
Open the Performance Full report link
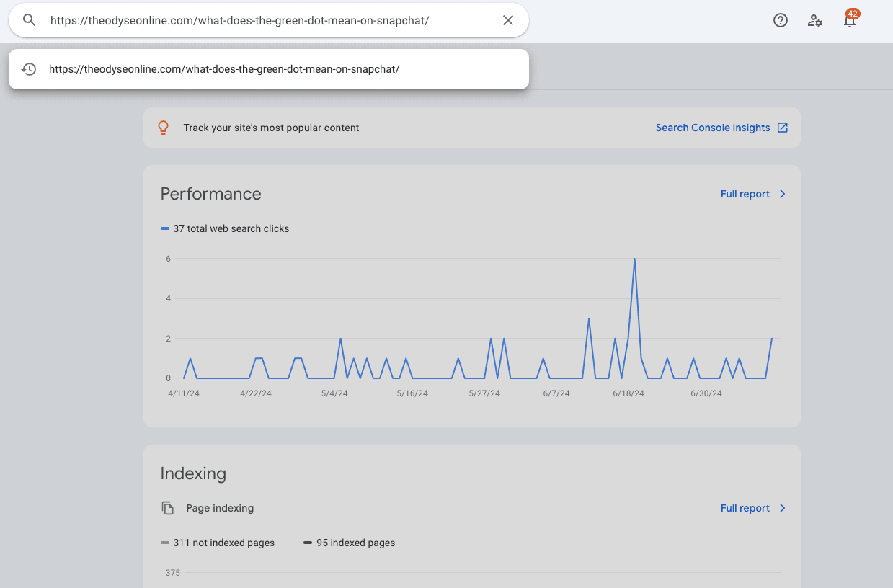[x=745, y=194]
